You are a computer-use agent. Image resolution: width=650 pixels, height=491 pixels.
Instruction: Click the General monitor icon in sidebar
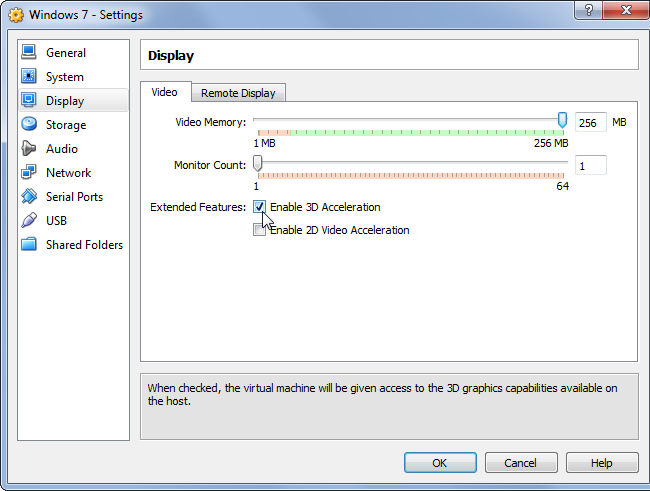(x=28, y=52)
